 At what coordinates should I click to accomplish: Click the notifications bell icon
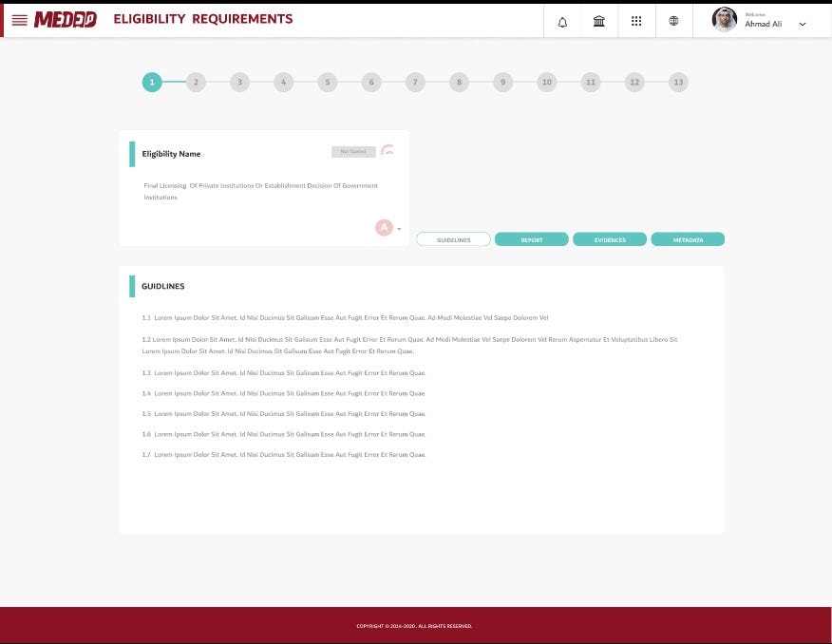click(562, 20)
